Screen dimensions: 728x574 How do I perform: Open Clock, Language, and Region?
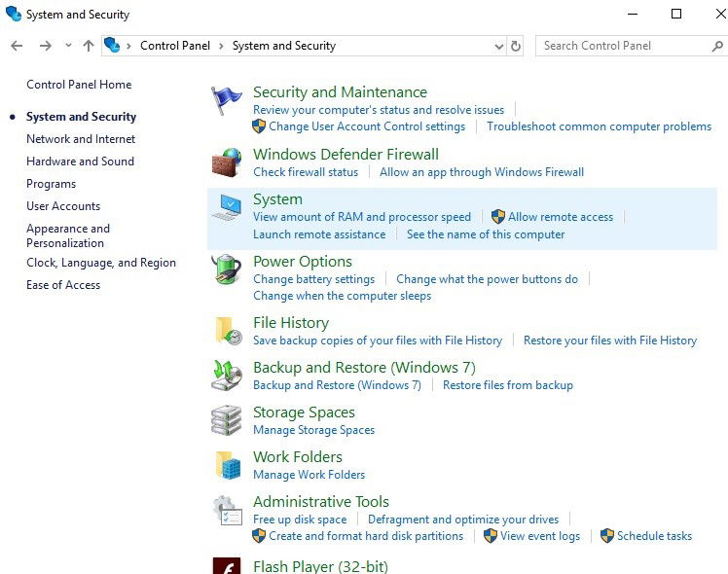[101, 263]
